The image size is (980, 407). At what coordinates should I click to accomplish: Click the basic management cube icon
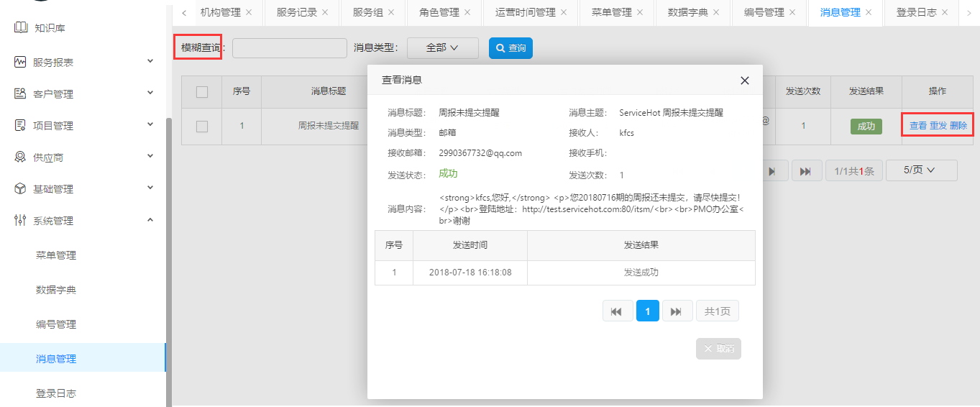(x=20, y=189)
